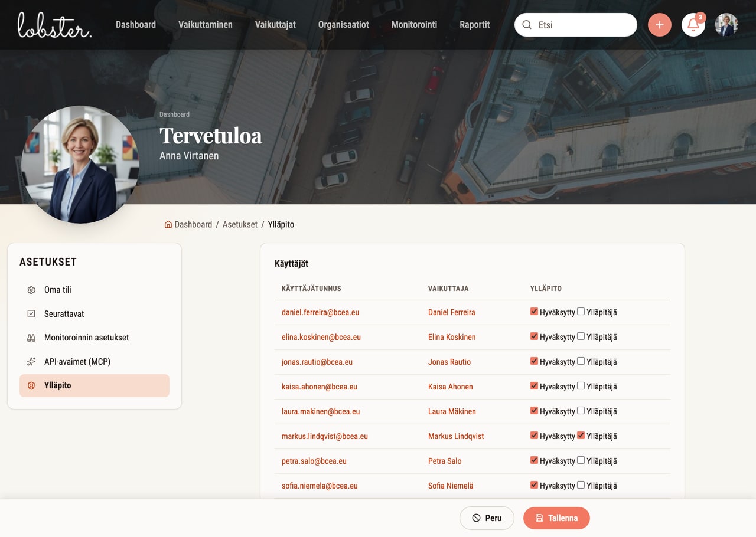Click gear icon beside Oma tili

coord(31,290)
